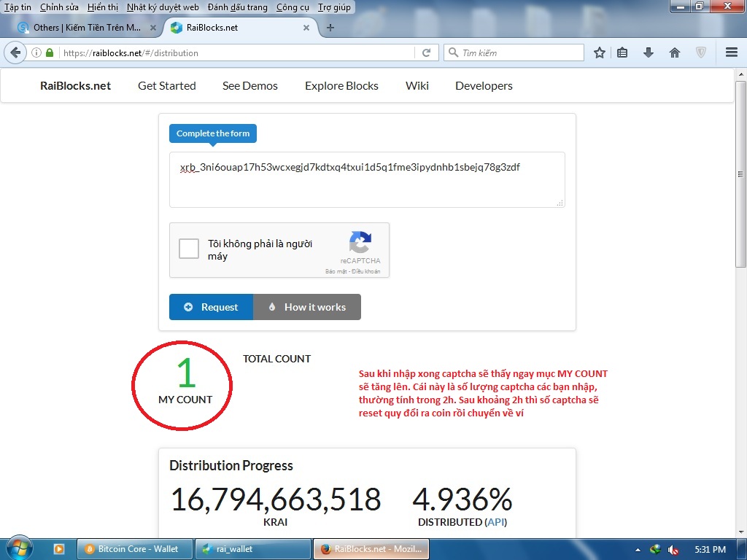
Task: Click the MY COUNT label
Action: coord(185,400)
